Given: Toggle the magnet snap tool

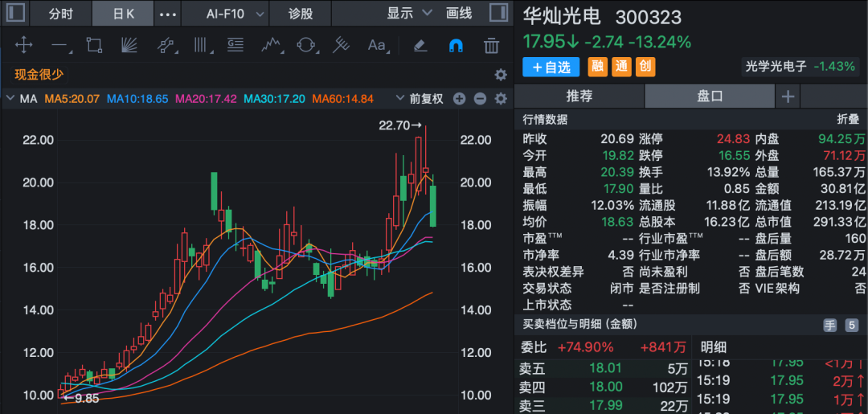Looking at the screenshot, I should [x=456, y=45].
